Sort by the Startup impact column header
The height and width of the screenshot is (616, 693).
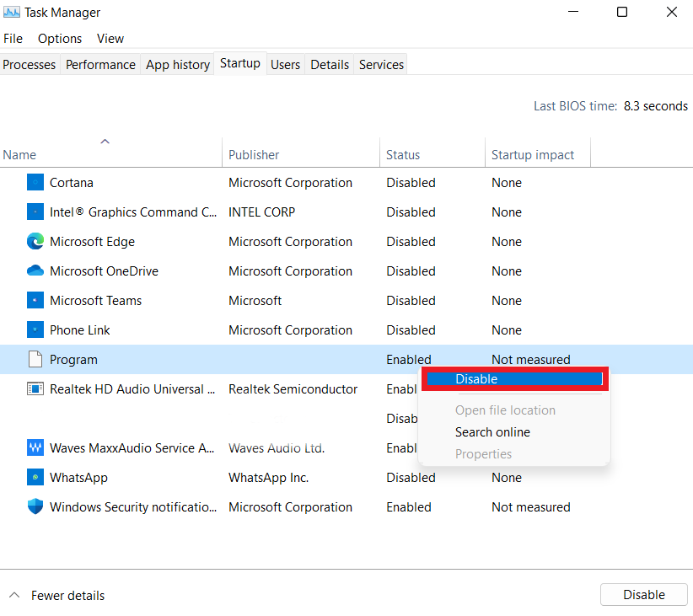533,155
